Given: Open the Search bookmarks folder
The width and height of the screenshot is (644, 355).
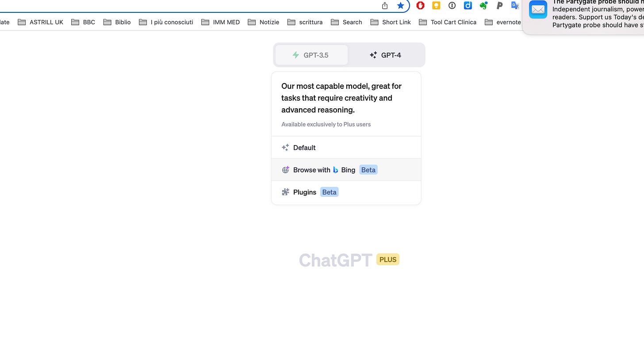Looking at the screenshot, I should point(347,22).
